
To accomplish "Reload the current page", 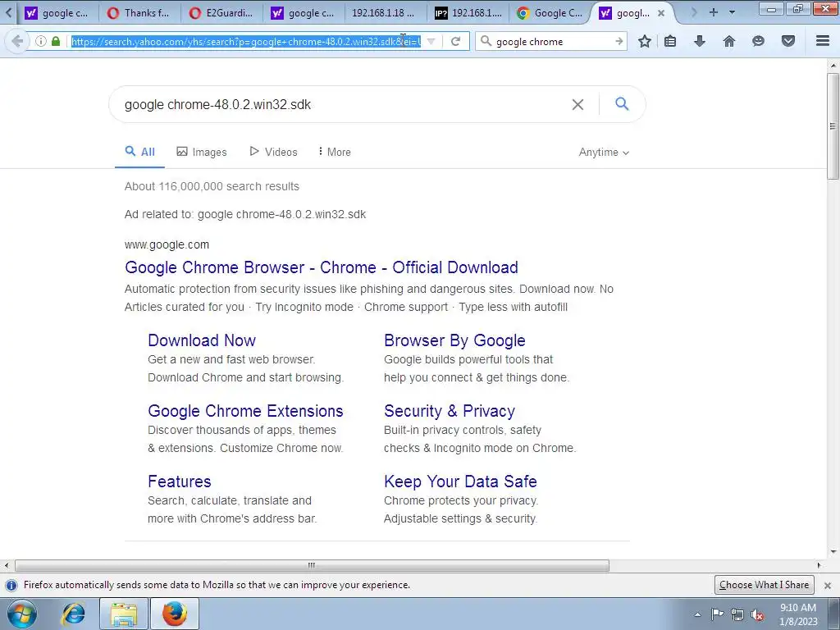I will point(455,41).
